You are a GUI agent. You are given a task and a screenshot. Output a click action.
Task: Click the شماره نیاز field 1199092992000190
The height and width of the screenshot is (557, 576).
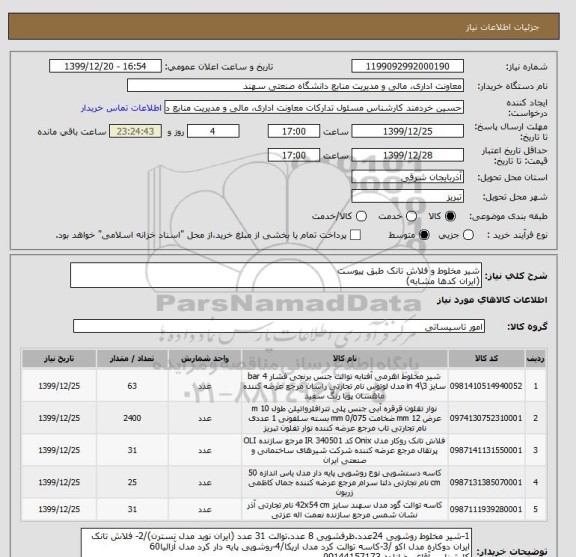pos(407,67)
